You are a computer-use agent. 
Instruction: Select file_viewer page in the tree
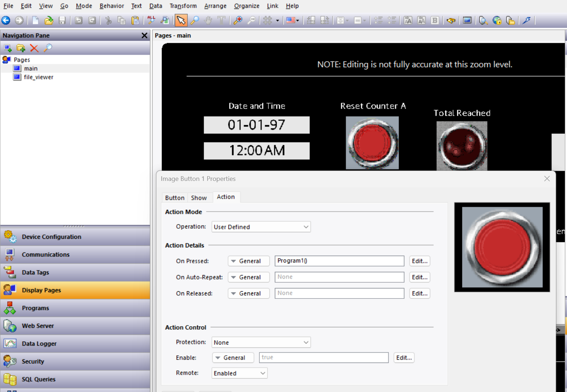[38, 77]
